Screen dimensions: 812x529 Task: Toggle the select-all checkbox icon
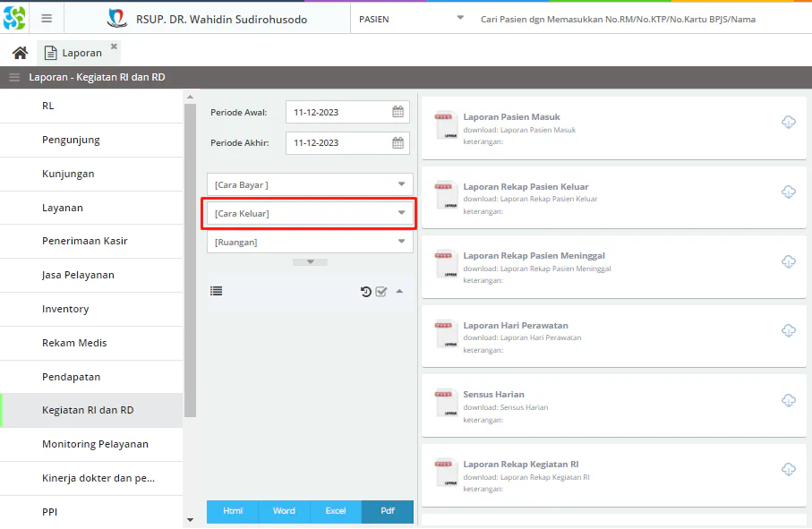tap(381, 292)
